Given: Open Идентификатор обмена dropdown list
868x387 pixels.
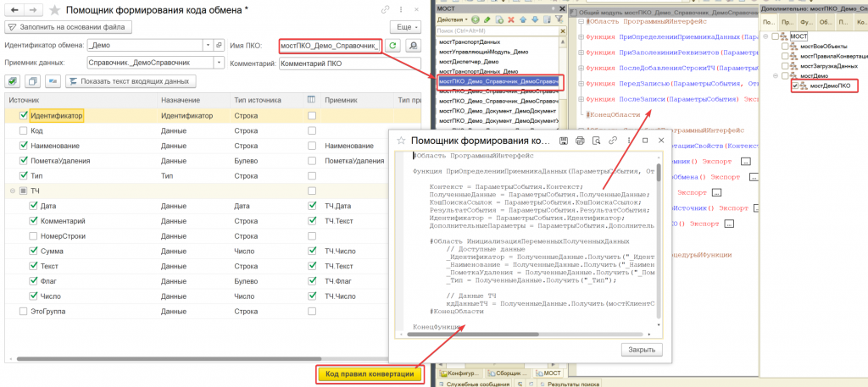Looking at the screenshot, I should coord(209,46).
